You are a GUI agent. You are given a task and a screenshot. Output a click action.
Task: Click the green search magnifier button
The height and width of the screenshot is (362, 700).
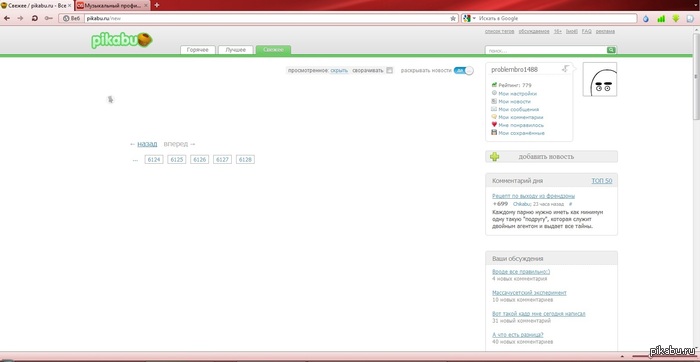click(611, 50)
